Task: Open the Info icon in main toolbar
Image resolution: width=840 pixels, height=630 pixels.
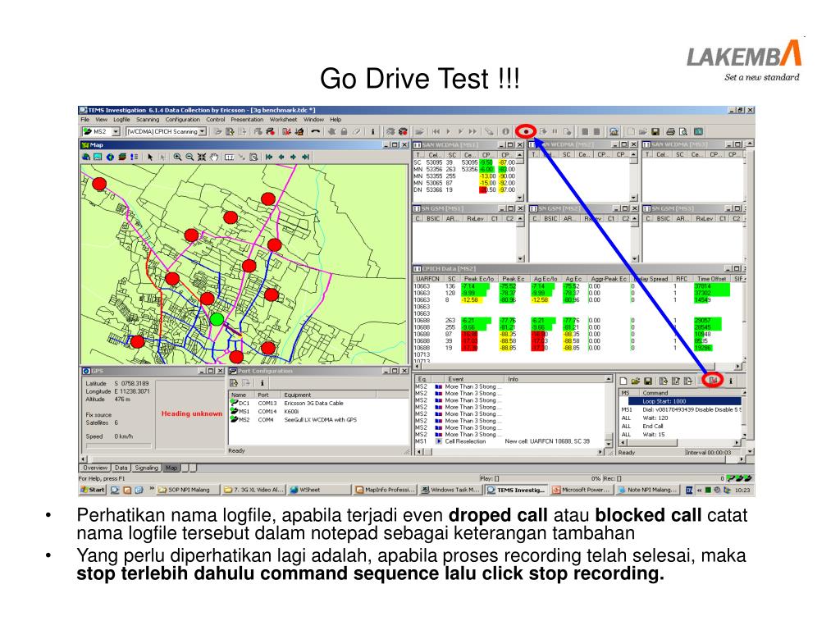Action: pos(372,131)
